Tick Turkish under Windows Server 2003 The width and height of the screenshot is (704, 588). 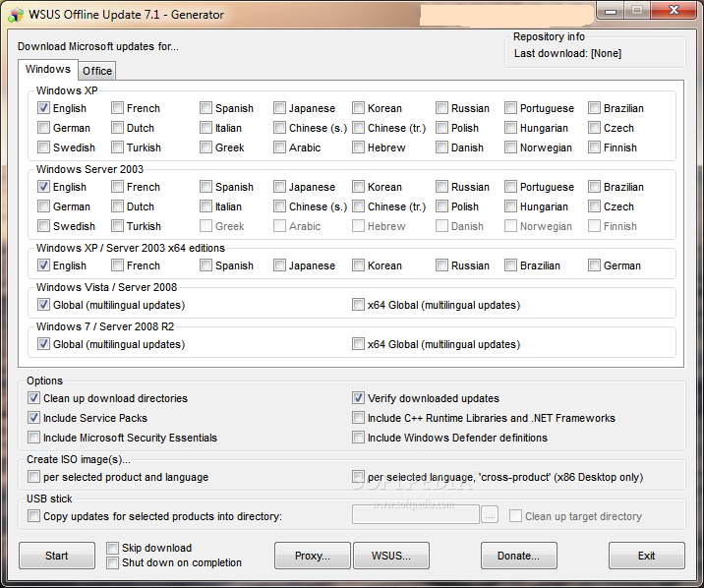tap(117, 226)
